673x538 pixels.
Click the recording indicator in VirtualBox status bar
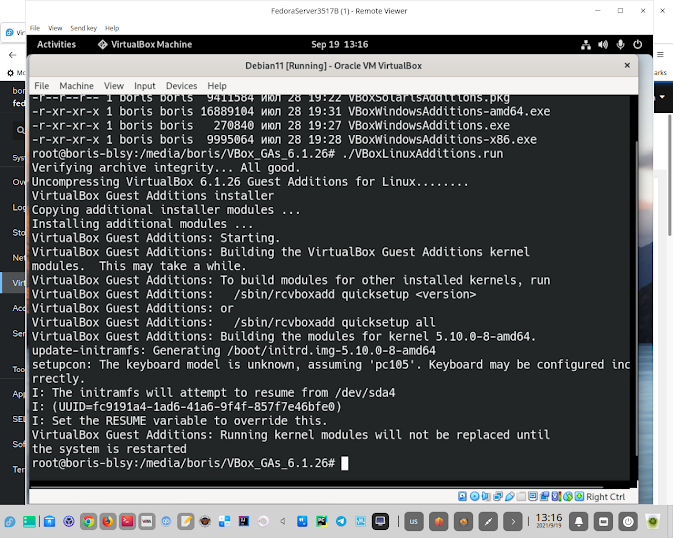(x=544, y=496)
